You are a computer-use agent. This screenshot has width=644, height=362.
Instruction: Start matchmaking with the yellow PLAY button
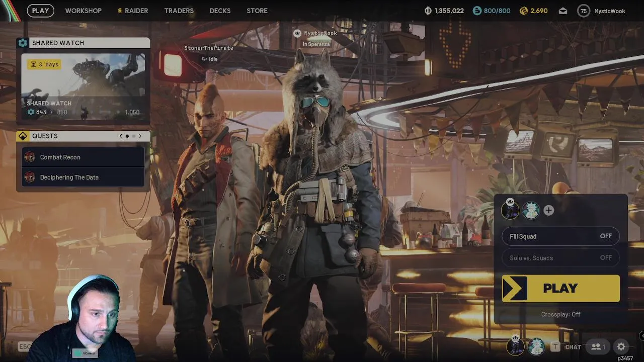(560, 288)
